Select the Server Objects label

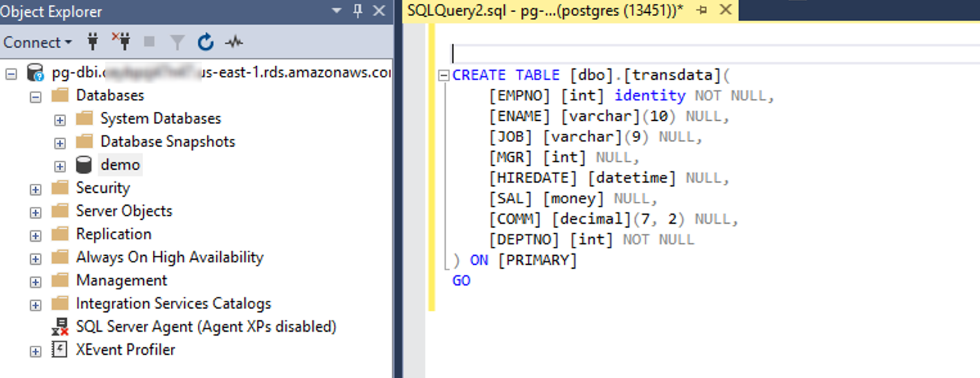[x=124, y=211]
